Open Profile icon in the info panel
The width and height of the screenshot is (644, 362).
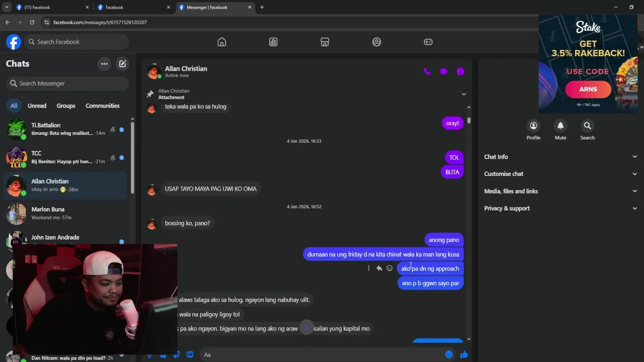tap(533, 126)
